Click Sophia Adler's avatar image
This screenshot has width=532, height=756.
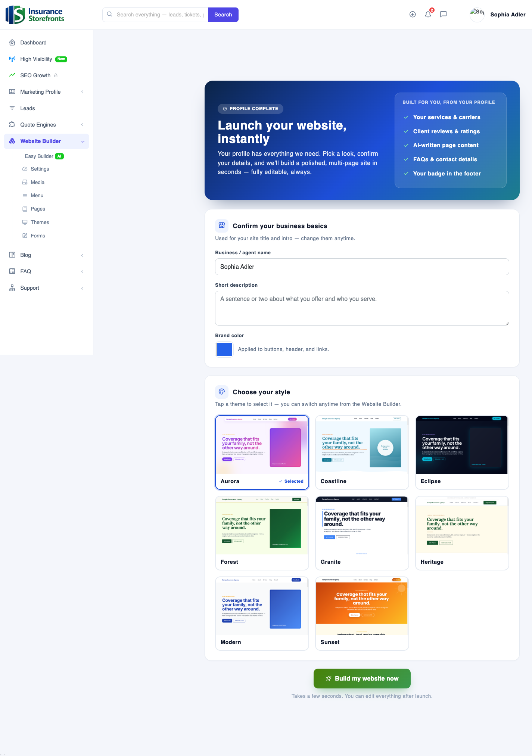click(477, 15)
